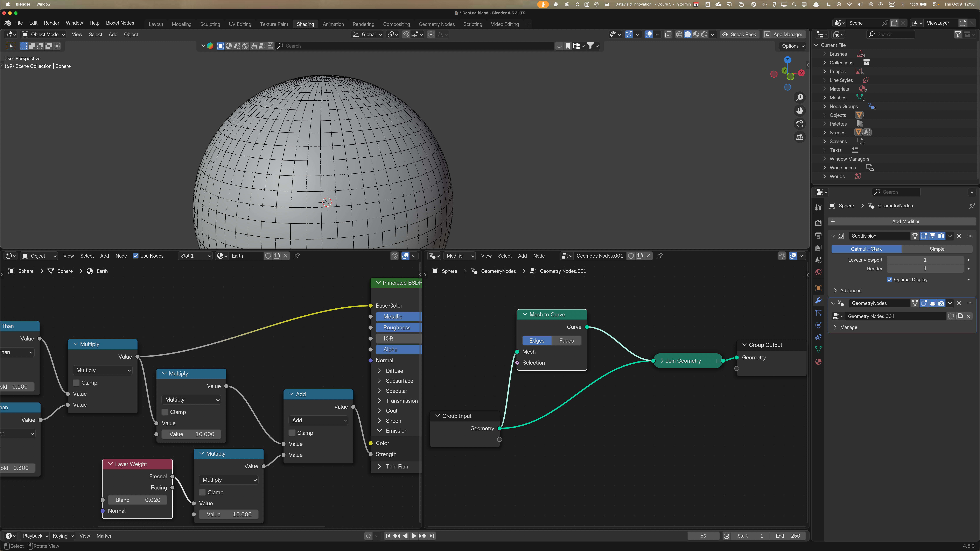
Task: Open the Particles properties tab
Action: pos(818,313)
